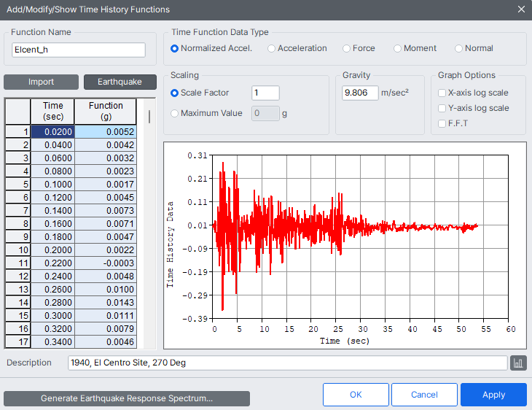Select the Time cell 0.3400
Viewport: 532px width, 410px height.
pos(52,342)
